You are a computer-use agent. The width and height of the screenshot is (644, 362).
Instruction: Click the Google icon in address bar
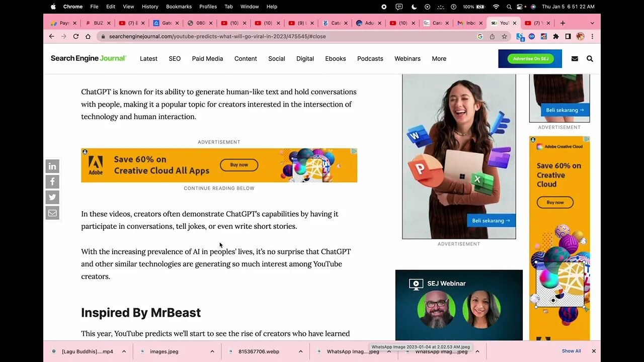point(480,36)
